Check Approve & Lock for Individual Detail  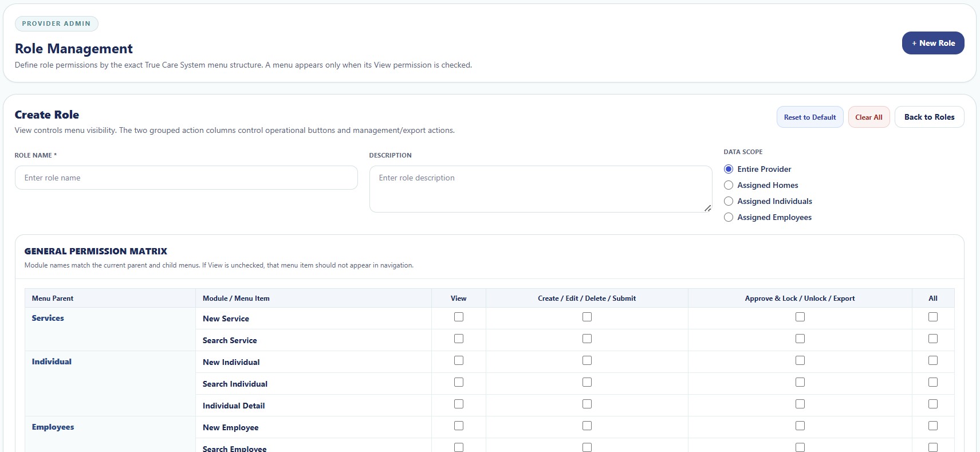point(800,404)
